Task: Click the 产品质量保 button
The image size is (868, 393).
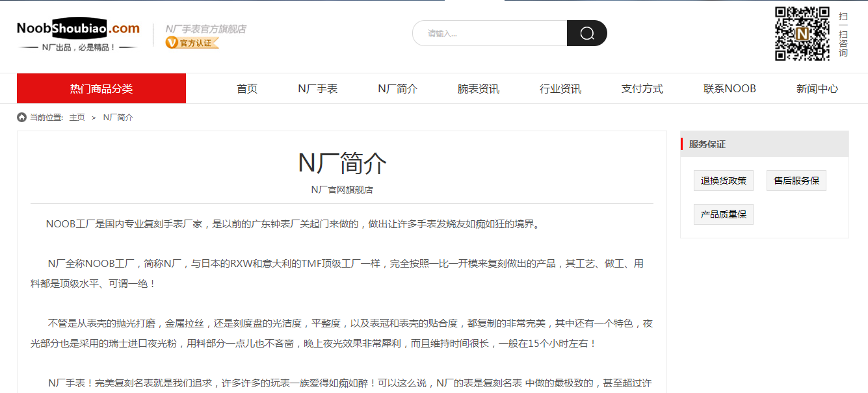Action: tap(724, 214)
